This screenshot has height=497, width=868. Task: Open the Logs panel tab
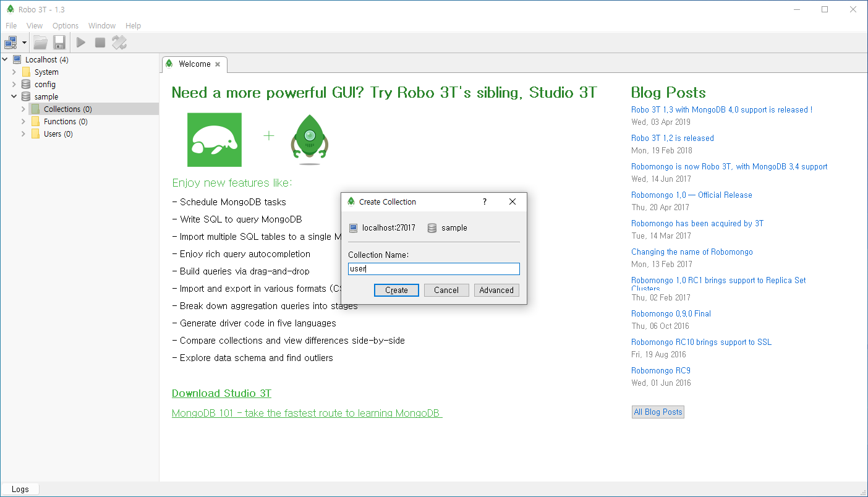(x=20, y=489)
